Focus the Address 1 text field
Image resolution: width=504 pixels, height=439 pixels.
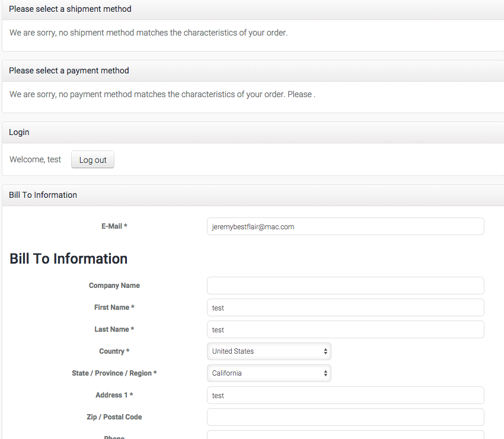pos(345,395)
